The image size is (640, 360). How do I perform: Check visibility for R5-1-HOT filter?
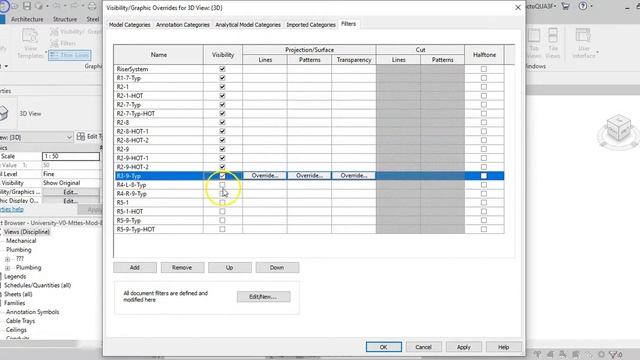(x=222, y=211)
